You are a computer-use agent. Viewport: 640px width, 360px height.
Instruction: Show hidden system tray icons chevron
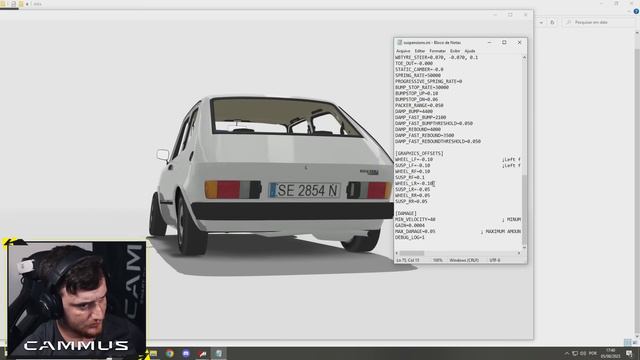pyautogui.click(x=567, y=353)
